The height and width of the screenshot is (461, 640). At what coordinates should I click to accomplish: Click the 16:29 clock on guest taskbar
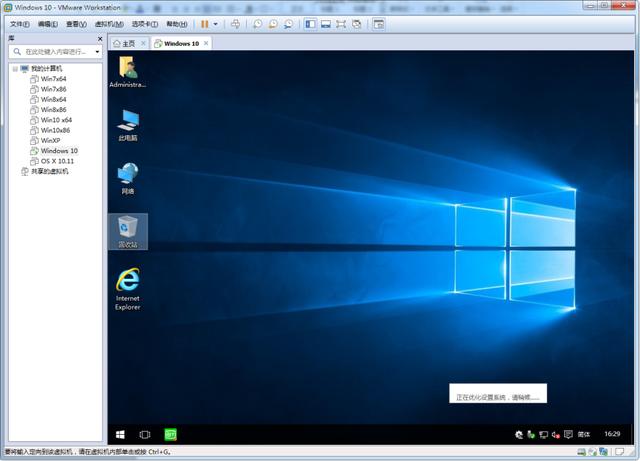[612, 434]
